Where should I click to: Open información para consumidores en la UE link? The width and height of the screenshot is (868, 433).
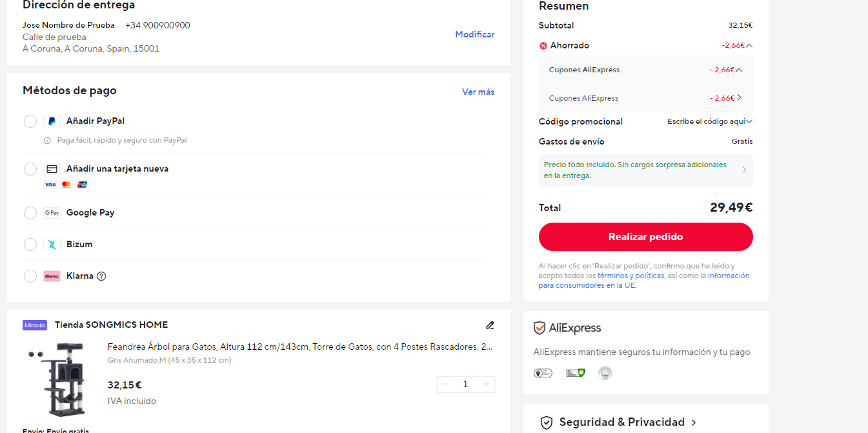click(644, 280)
